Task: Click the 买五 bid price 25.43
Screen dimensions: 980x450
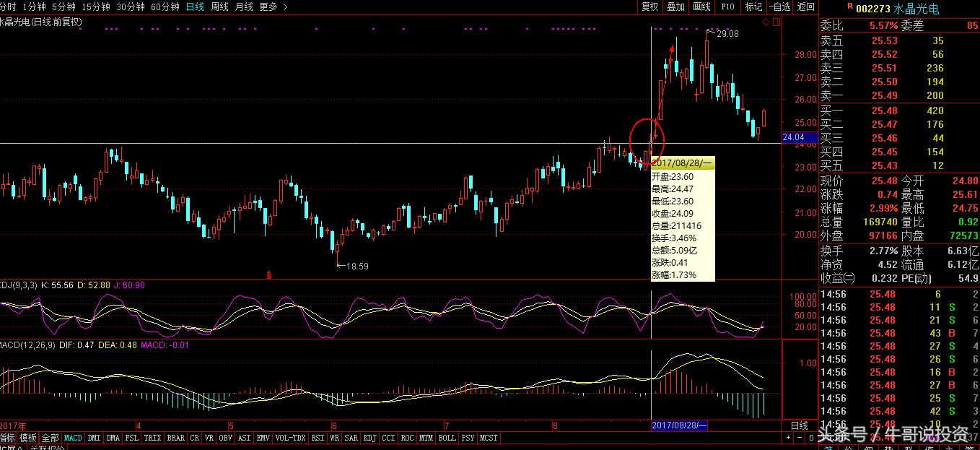Action: click(884, 165)
